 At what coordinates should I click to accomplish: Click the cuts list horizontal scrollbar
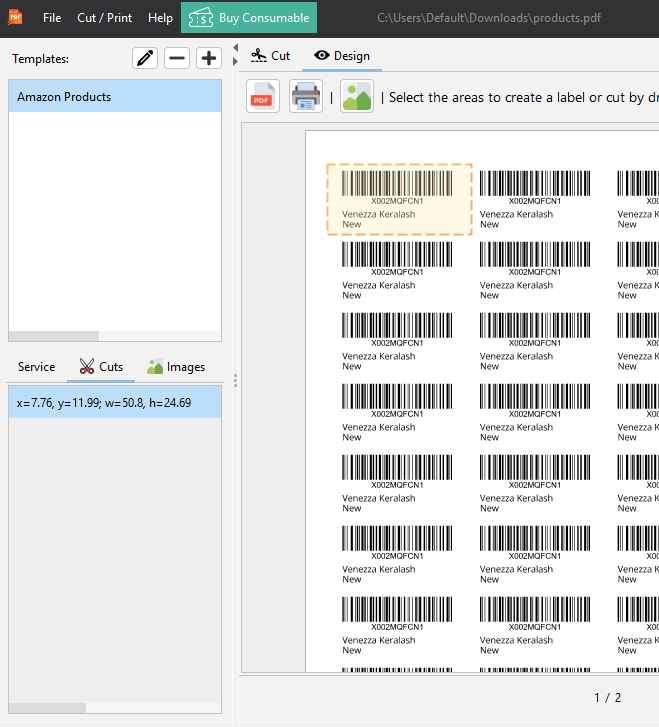tap(47, 708)
